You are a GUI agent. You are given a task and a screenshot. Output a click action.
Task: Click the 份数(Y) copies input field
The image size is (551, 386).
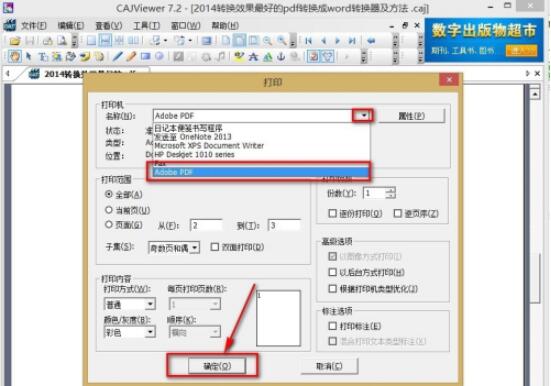(x=375, y=193)
